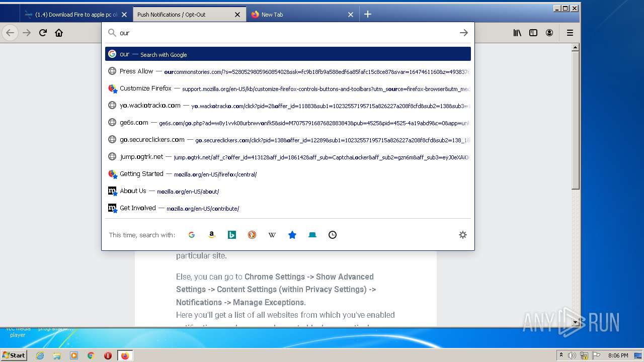Search history with the clock icon
This screenshot has width=644, height=362.
click(x=333, y=235)
